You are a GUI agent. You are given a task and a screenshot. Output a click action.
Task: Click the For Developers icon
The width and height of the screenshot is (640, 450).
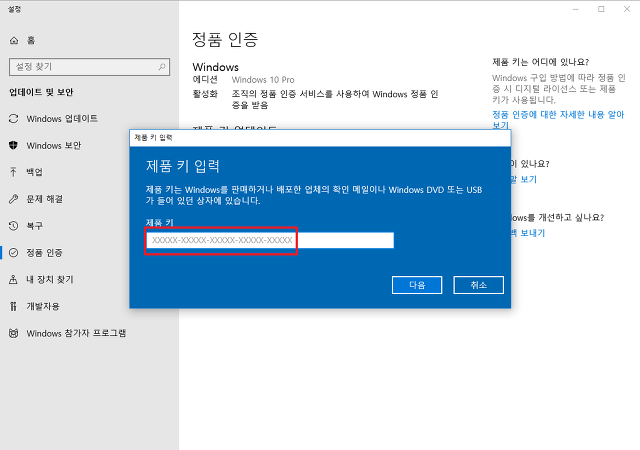tap(13, 306)
